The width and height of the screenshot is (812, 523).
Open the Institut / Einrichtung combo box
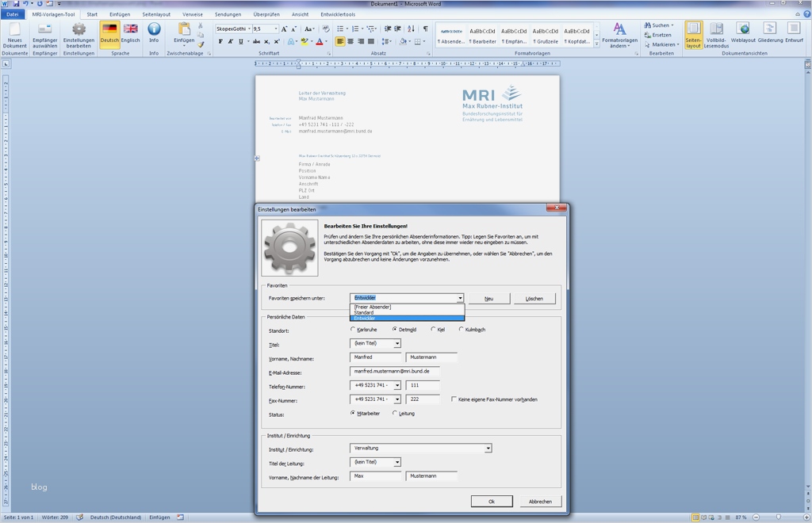488,449
